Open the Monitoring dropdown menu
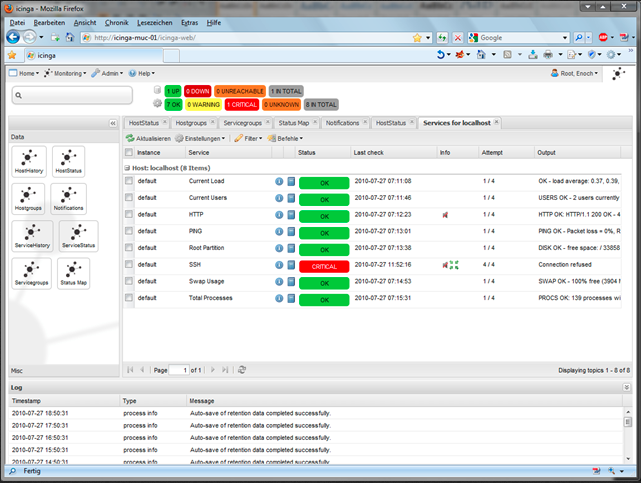Image resolution: width=641 pixels, height=483 pixels. [65, 73]
